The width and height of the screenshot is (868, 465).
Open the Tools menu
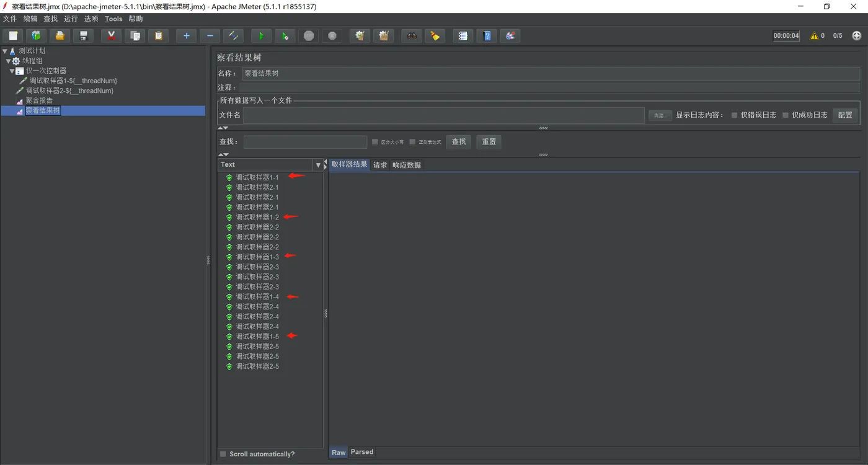pos(113,19)
